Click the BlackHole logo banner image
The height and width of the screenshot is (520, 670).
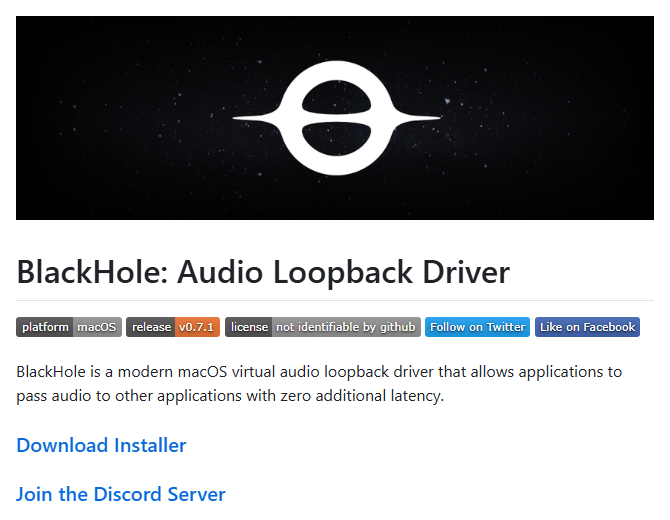(335, 118)
